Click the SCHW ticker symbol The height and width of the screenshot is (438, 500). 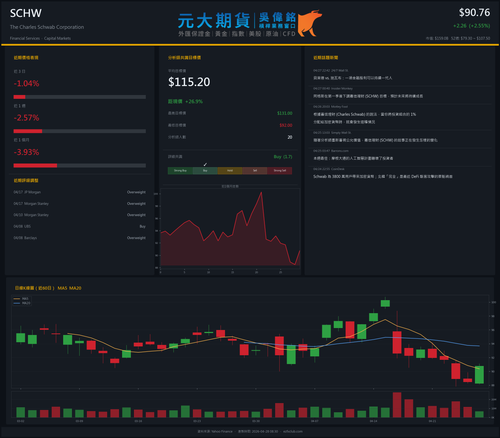(26, 13)
